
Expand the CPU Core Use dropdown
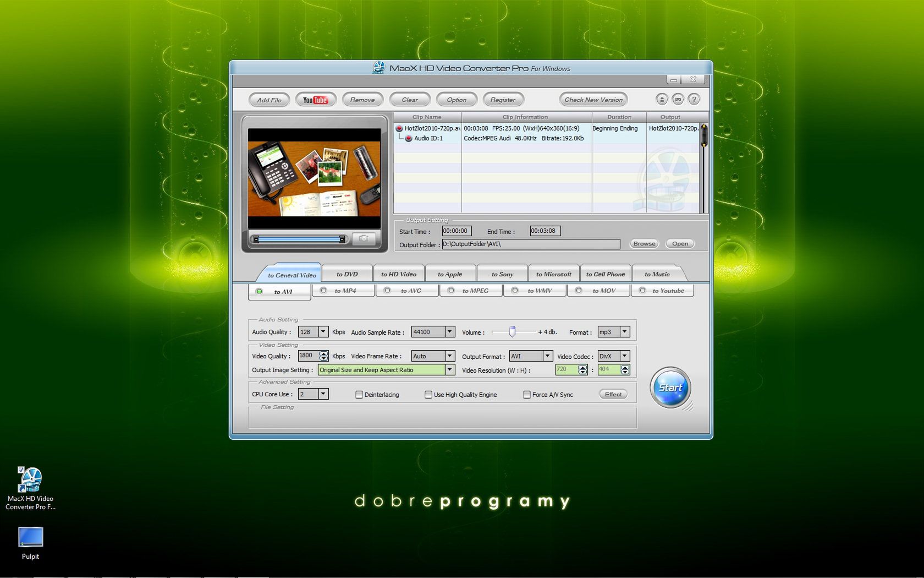(323, 394)
